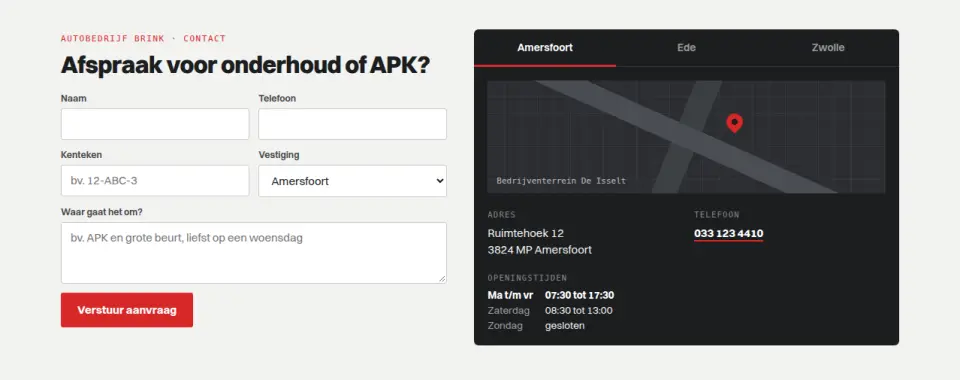The width and height of the screenshot is (960, 380).
Task: Click the Vestiging field label
Action: click(x=279, y=155)
